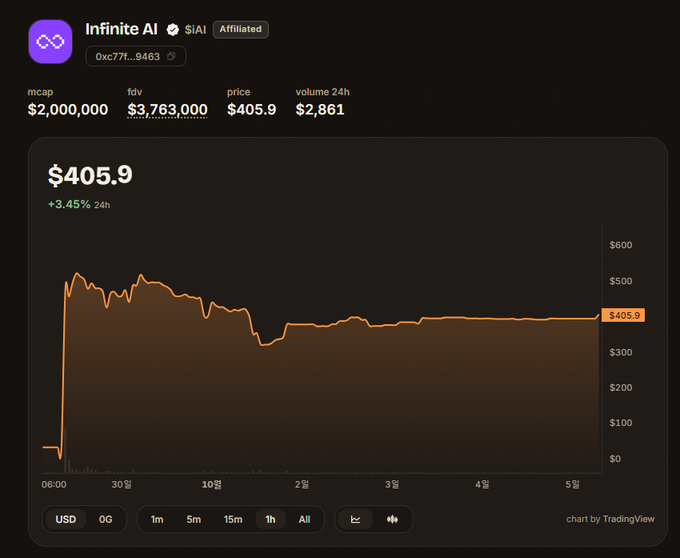Click the volume 24h value $2,861
The image size is (680, 558).
point(320,109)
